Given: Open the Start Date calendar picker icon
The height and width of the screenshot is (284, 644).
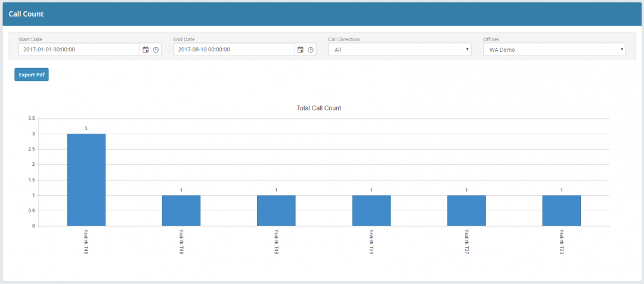Looking at the screenshot, I should pyautogui.click(x=145, y=50).
